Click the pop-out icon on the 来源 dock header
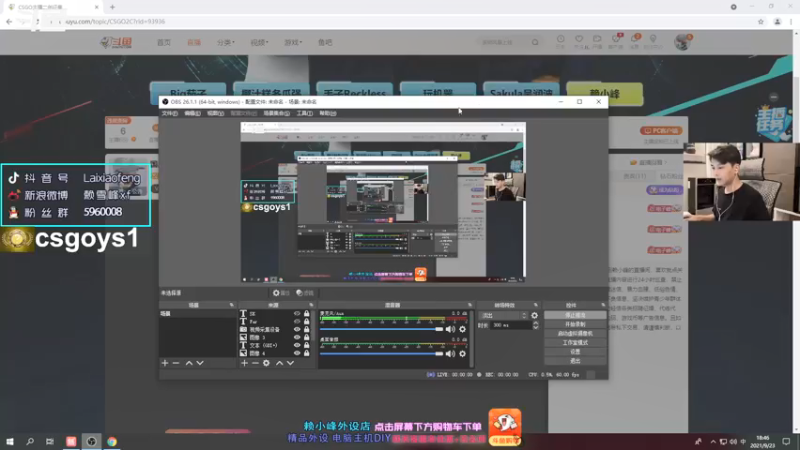Screen dimensions: 800x450 coord(311,305)
